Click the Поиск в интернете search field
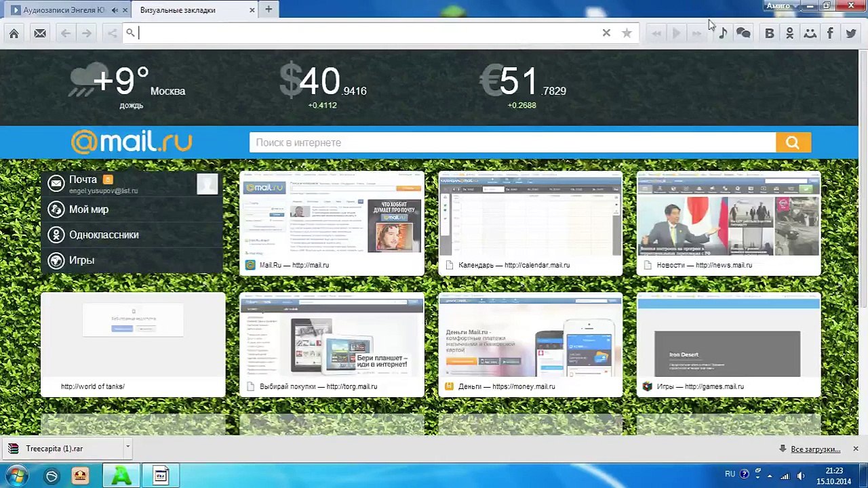Image resolution: width=868 pixels, height=488 pixels. click(513, 142)
